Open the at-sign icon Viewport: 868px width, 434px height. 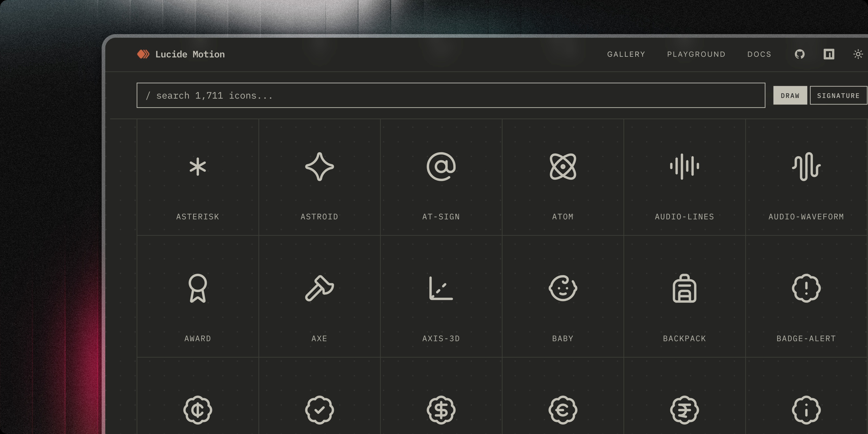click(441, 166)
